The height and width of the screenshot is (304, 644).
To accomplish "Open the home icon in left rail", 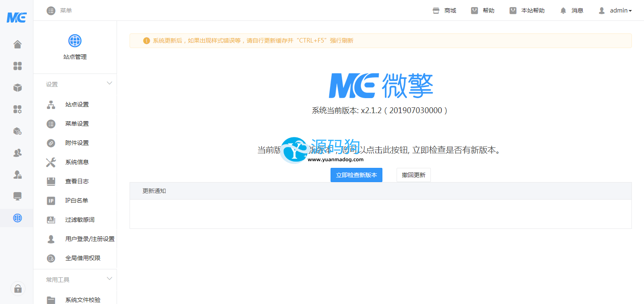I will click(x=17, y=44).
